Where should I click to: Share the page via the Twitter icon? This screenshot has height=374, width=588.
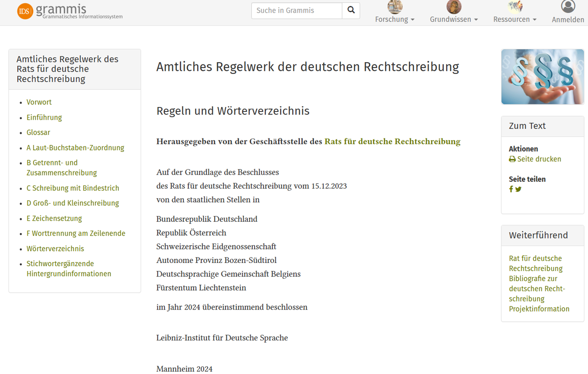[x=518, y=189]
